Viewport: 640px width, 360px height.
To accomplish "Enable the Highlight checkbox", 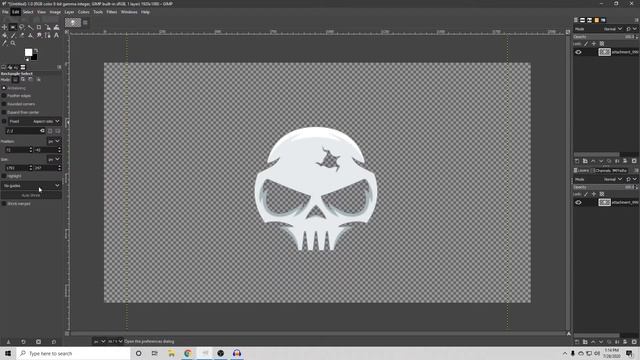I will 4,176.
